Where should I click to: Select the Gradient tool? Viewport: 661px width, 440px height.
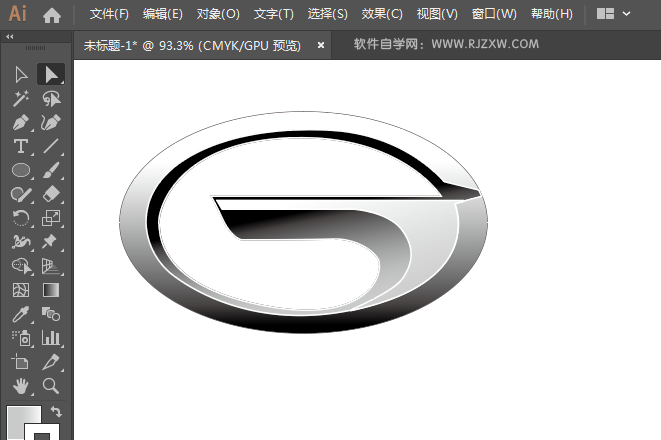[x=51, y=290]
